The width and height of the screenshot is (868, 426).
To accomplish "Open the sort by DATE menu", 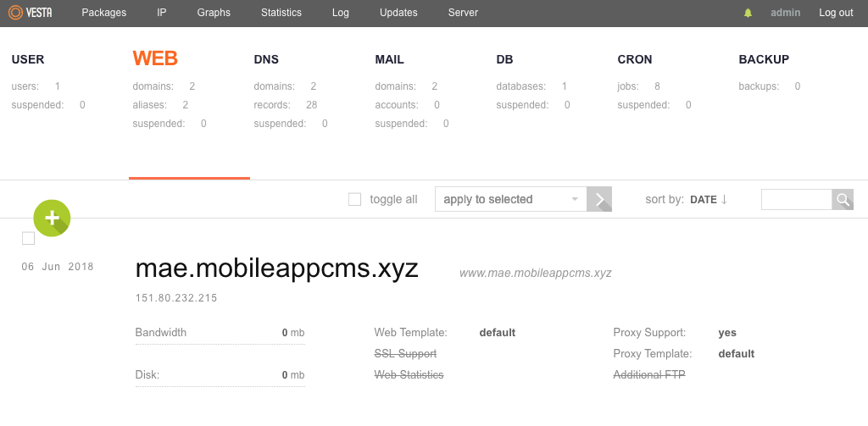I will [x=703, y=200].
